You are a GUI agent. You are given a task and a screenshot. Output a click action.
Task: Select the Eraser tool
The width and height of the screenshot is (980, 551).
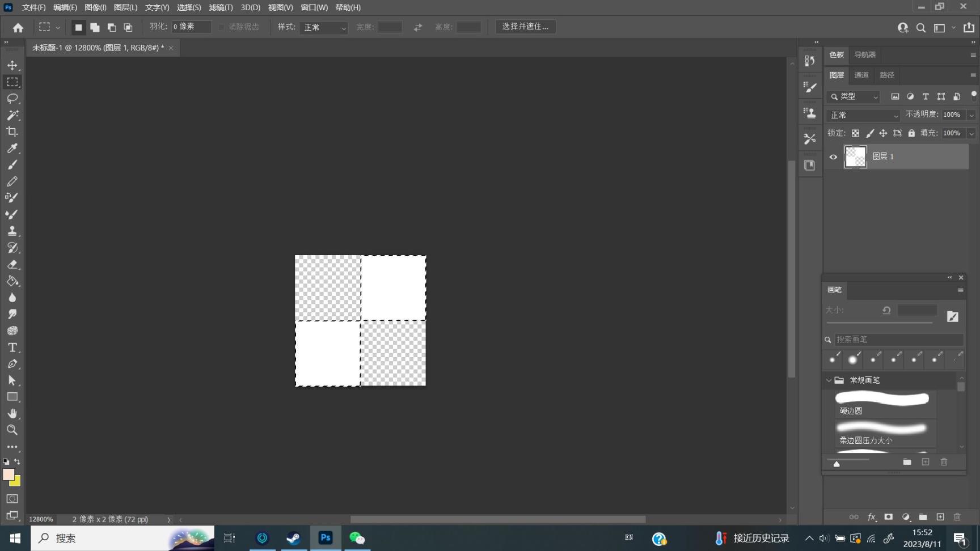click(12, 264)
